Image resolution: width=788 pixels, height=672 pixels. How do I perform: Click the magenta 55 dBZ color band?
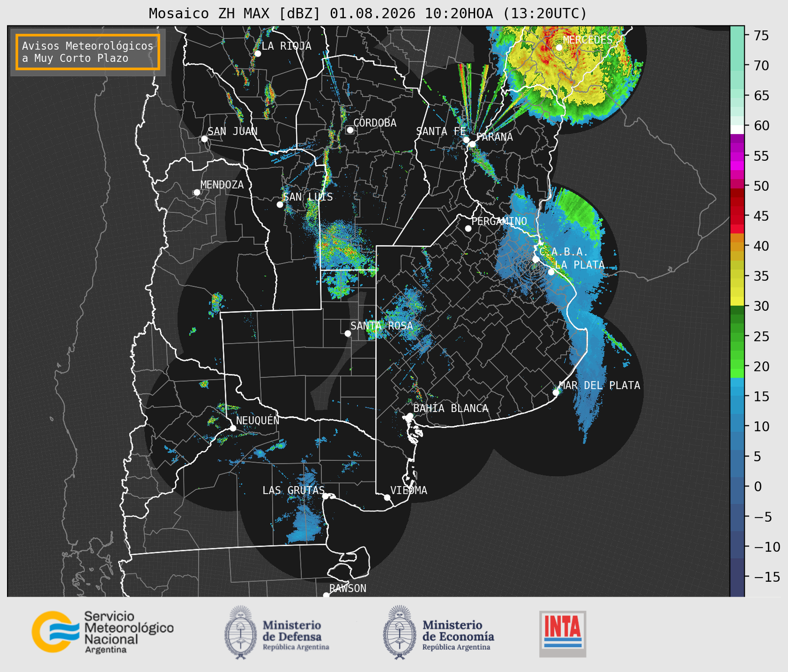(x=737, y=156)
